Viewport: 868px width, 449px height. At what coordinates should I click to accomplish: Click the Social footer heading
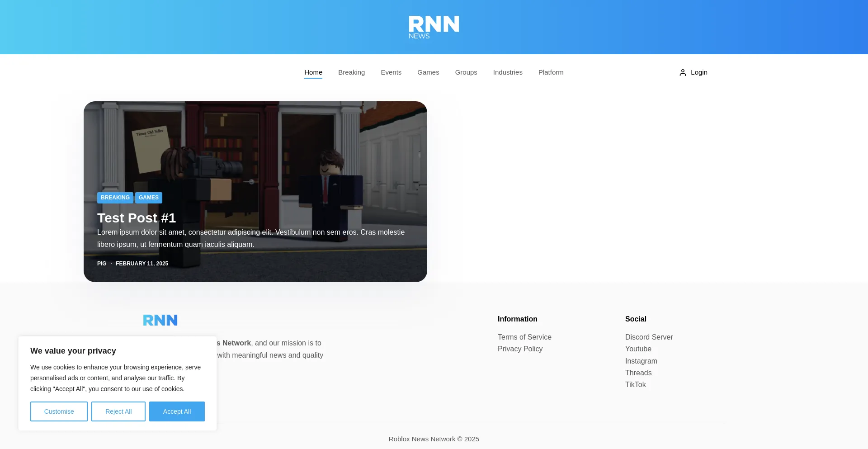pyautogui.click(x=636, y=319)
